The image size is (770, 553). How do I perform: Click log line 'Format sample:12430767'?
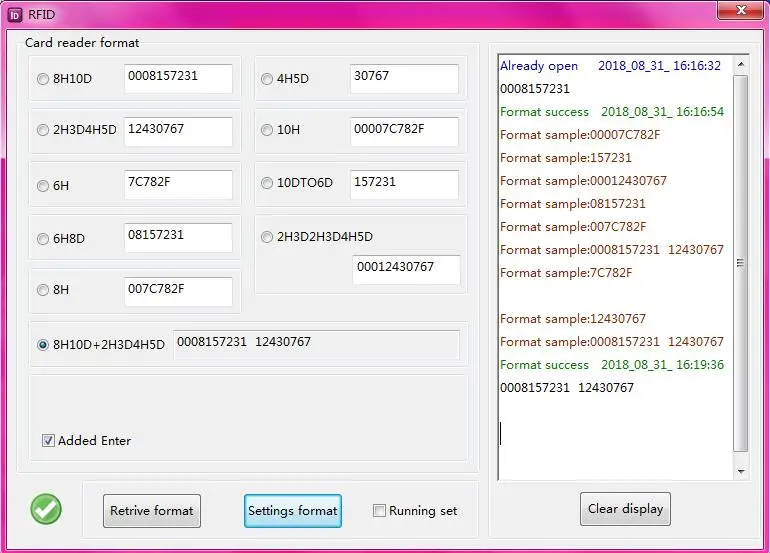pos(573,319)
